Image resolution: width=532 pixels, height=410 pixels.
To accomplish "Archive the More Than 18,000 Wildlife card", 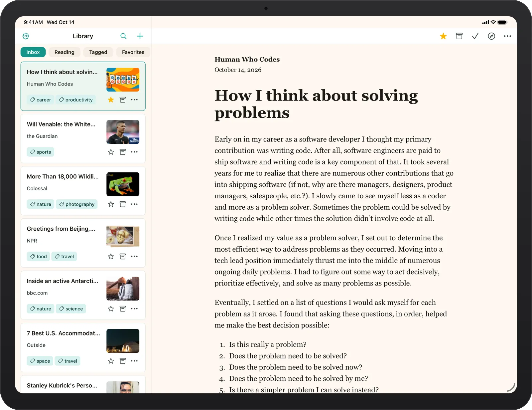I will click(x=123, y=204).
